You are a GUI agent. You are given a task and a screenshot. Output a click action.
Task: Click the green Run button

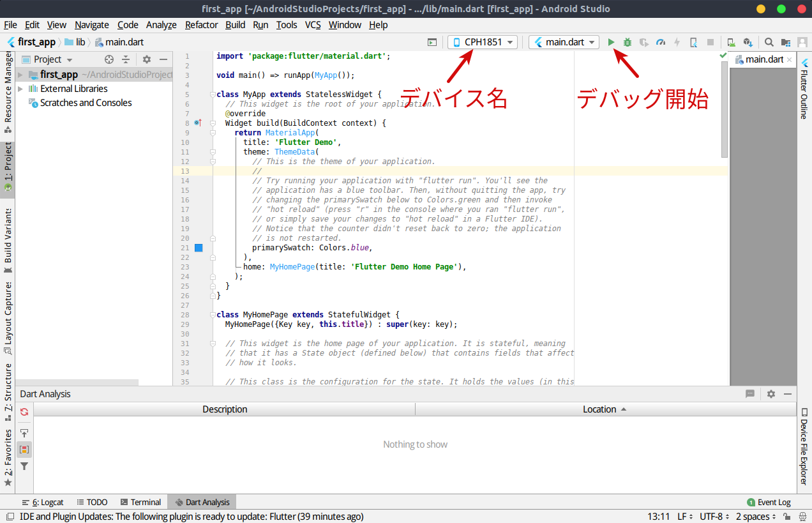611,42
